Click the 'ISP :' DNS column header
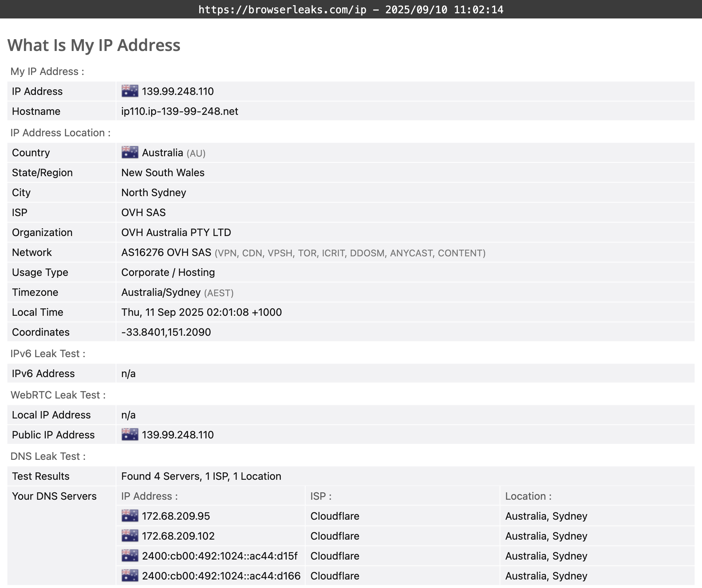This screenshot has width=702, height=588. [x=321, y=496]
